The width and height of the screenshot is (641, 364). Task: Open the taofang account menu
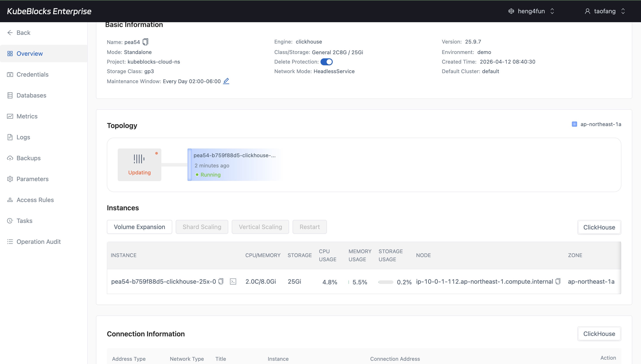click(605, 11)
